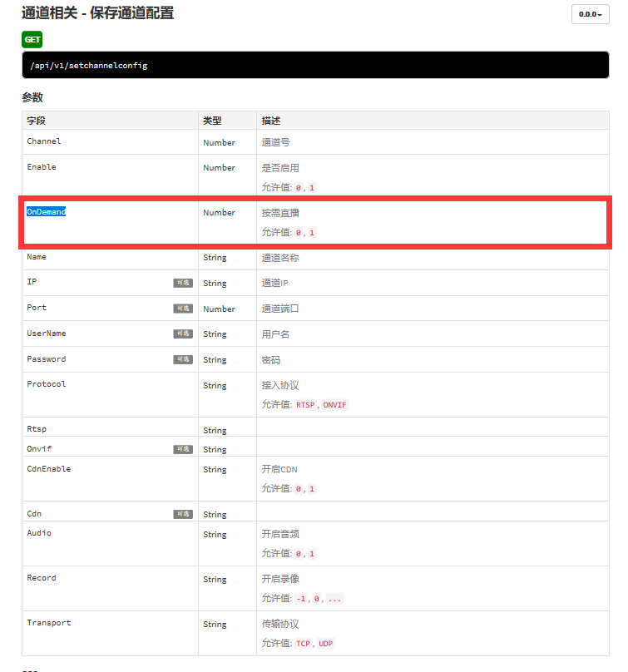
Task: Click the String type in Name row
Action: point(215,258)
